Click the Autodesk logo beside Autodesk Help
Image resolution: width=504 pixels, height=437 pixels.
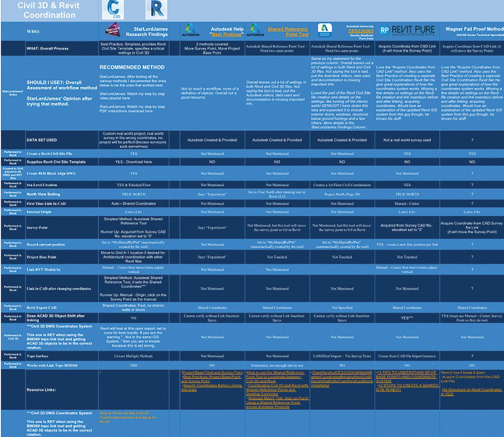[x=190, y=30]
